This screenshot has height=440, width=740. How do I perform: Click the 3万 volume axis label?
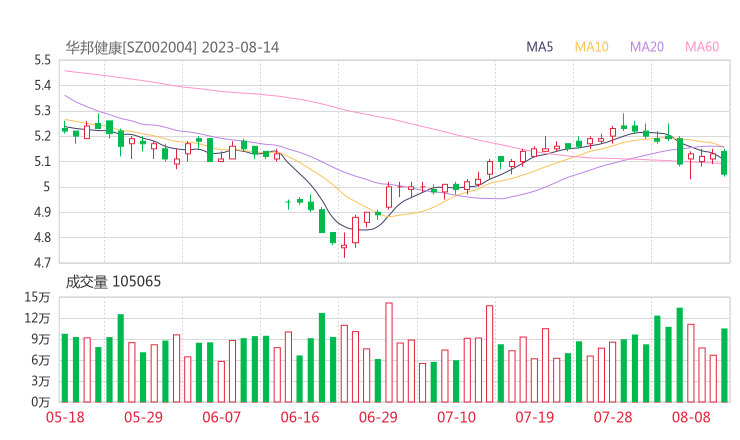41,381
